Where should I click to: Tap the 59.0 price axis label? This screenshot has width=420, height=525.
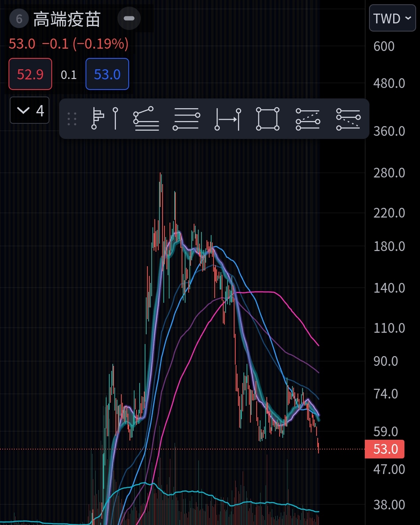click(386, 432)
